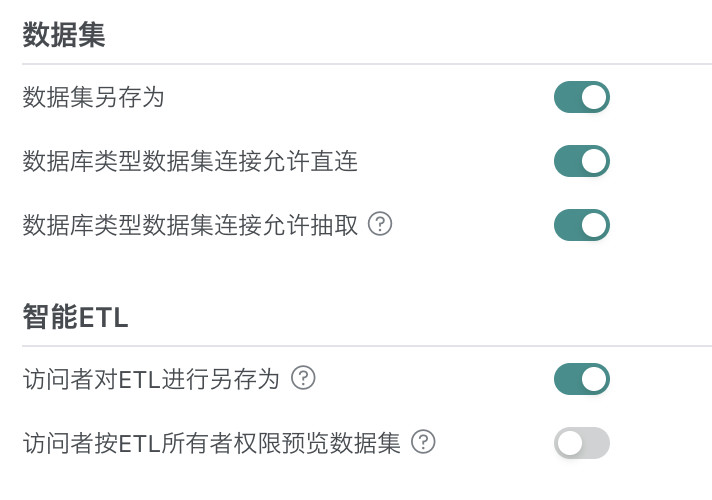Select the 数据库类型数据集连接允许抽取 label text
Viewport: 712px width, 500px height.
pyautogui.click(x=190, y=226)
